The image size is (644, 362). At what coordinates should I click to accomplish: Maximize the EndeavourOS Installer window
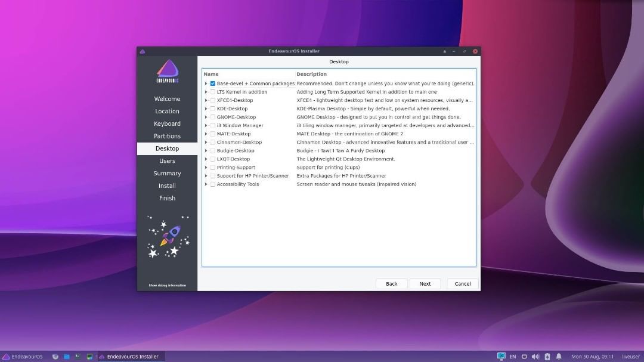465,51
